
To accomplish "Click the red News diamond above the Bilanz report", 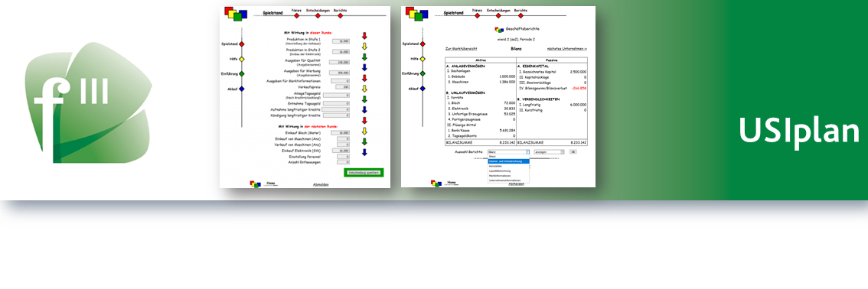I will [477, 15].
